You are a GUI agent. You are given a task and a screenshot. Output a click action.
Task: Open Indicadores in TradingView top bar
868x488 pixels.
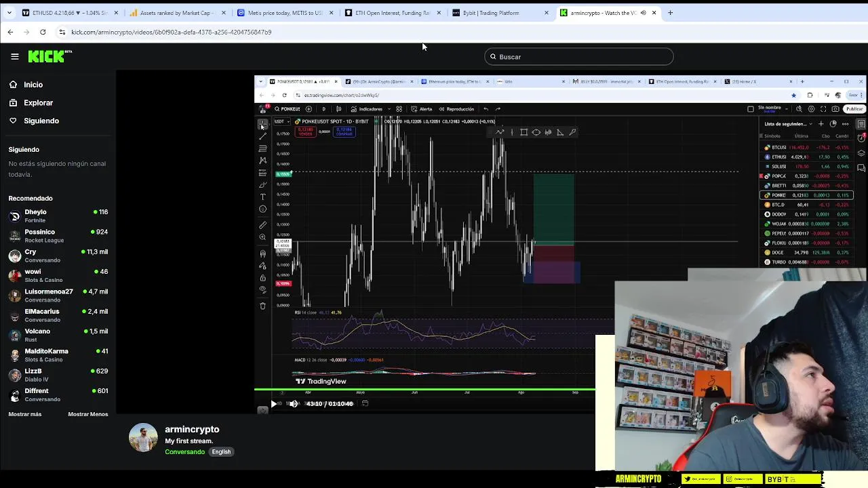coord(367,109)
